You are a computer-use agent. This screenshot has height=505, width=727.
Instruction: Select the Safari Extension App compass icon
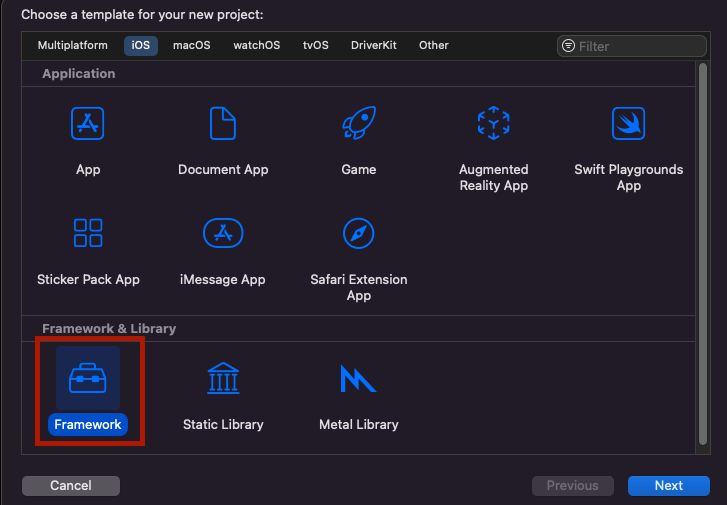click(x=358, y=233)
